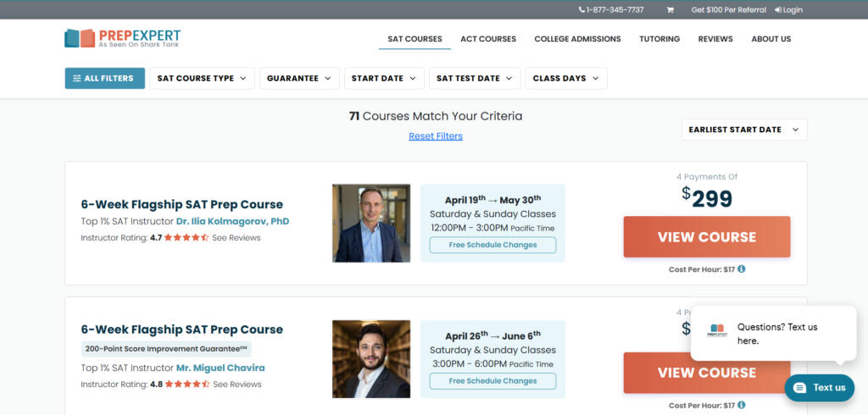Open the Text us chat button

[x=820, y=387]
